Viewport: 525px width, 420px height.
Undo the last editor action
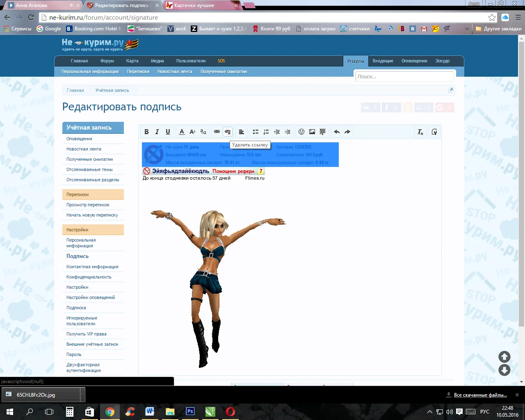[x=337, y=132]
